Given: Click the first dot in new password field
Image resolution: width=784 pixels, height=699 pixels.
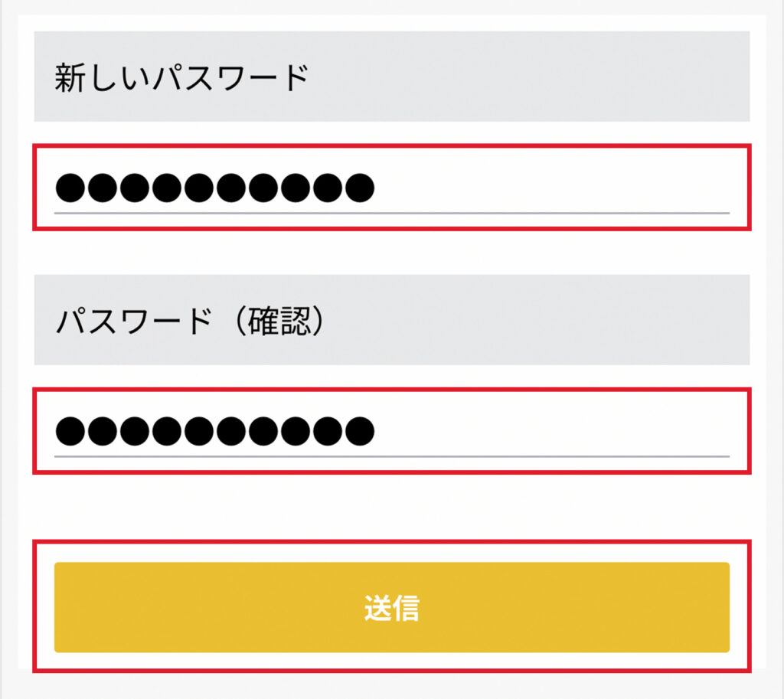Looking at the screenshot, I should (70, 188).
